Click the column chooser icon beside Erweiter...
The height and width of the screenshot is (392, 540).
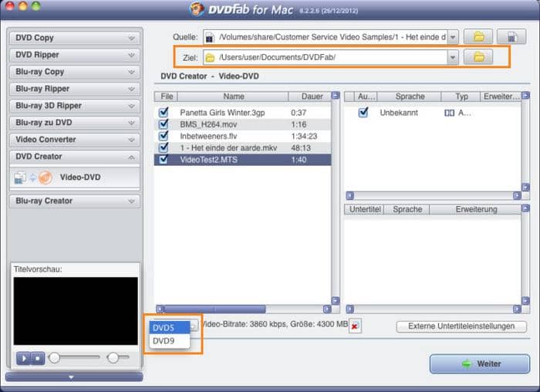tap(525, 96)
